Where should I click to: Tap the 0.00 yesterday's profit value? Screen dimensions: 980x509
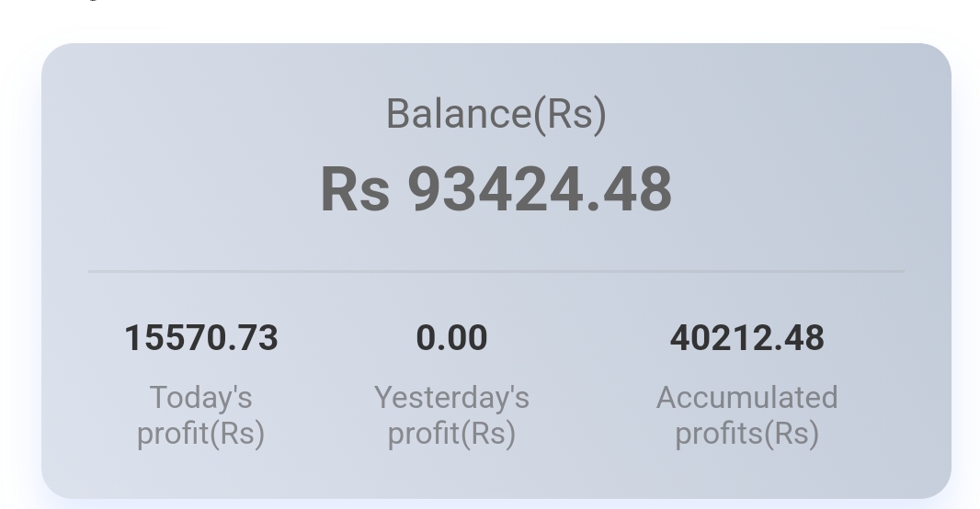coord(451,338)
